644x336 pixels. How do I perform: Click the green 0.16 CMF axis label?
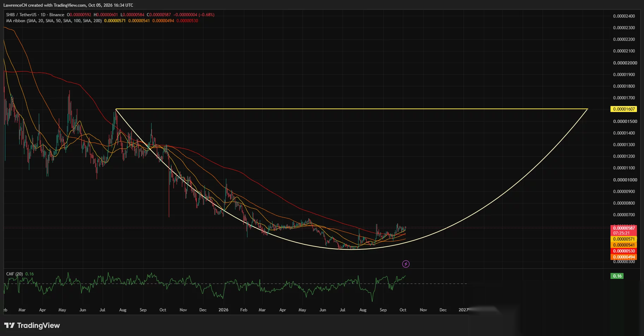(x=617, y=276)
